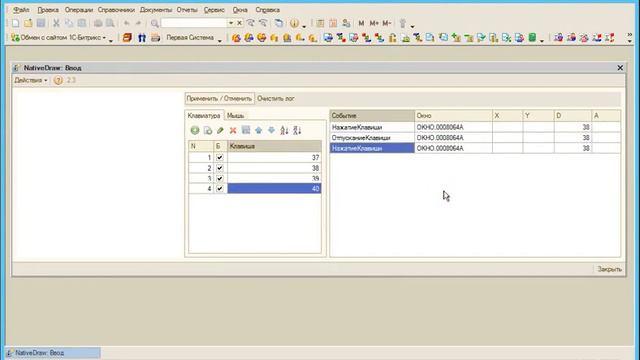The image size is (640, 360).
Task: Select the ОтпусканиеКлавиши log row
Action: click(x=475, y=138)
